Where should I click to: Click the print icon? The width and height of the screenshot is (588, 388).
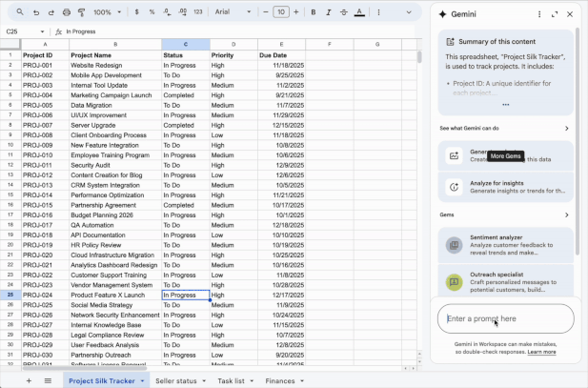(x=66, y=12)
